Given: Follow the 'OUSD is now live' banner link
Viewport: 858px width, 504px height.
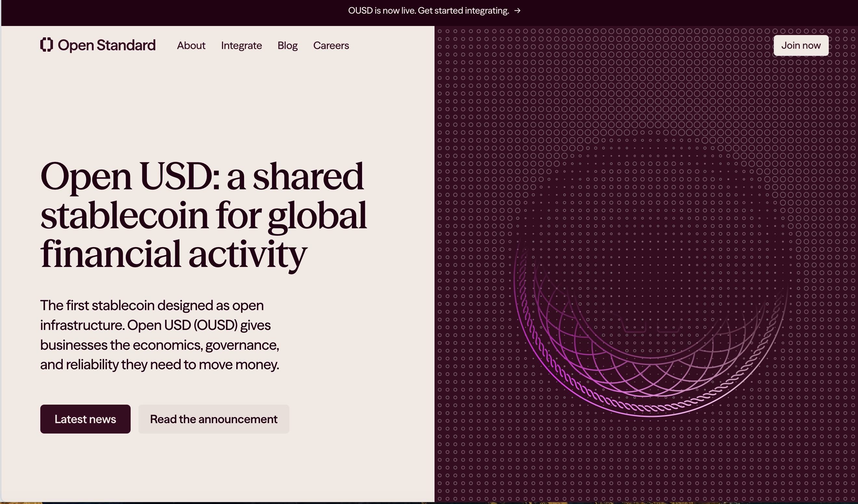Looking at the screenshot, I should coord(434,10).
